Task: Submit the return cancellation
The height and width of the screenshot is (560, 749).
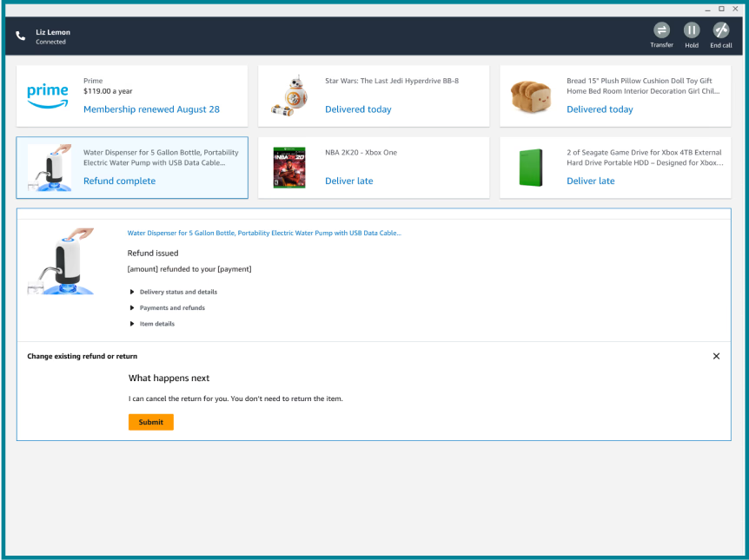Action: 151,422
